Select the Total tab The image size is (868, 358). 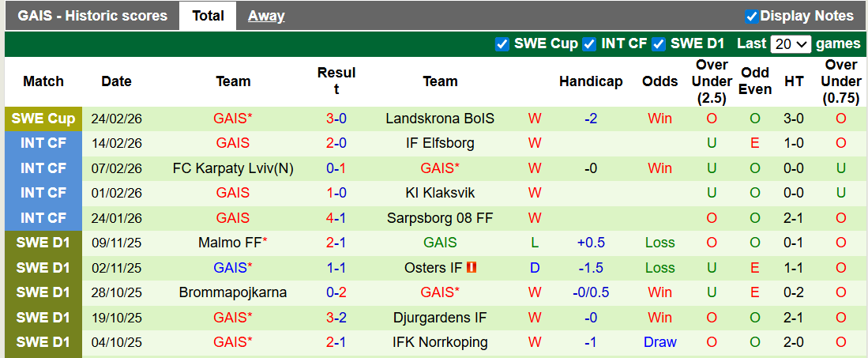tap(208, 16)
